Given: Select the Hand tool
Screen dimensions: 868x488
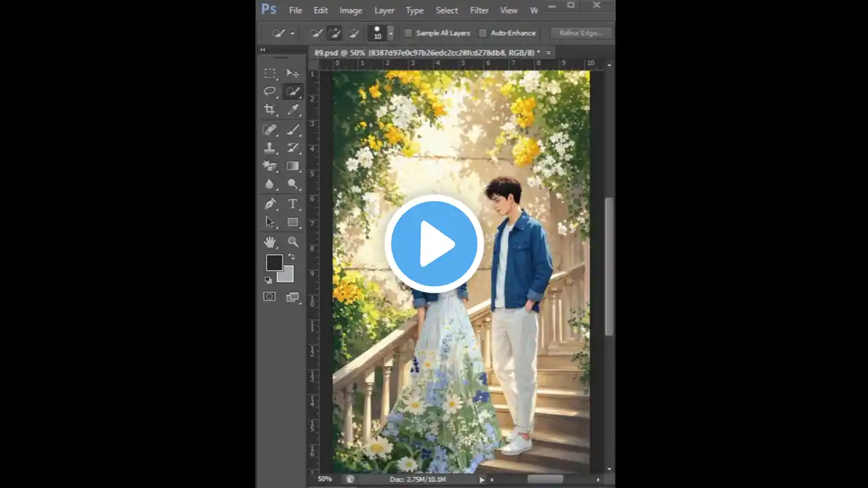Looking at the screenshot, I should point(269,241).
